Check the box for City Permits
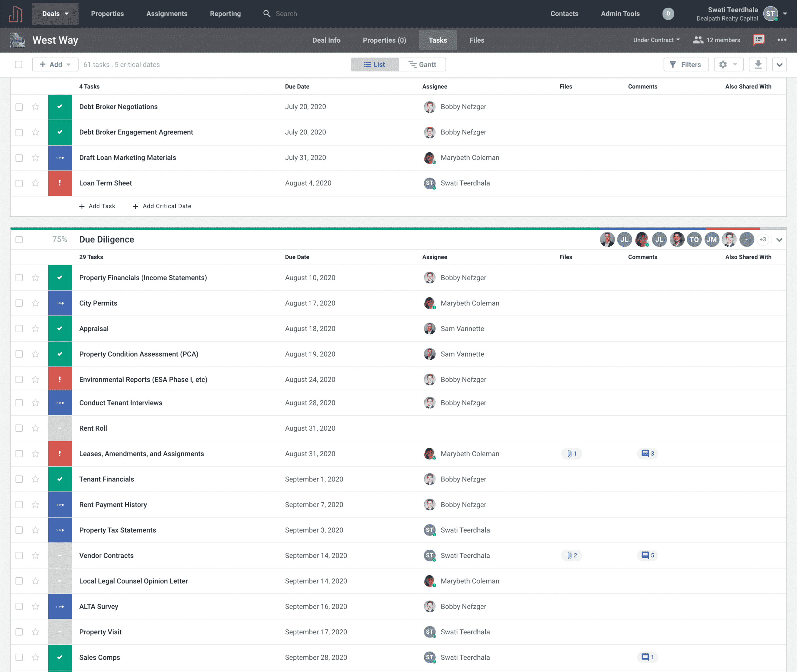Screen dimensions: 797x672 pos(19,303)
